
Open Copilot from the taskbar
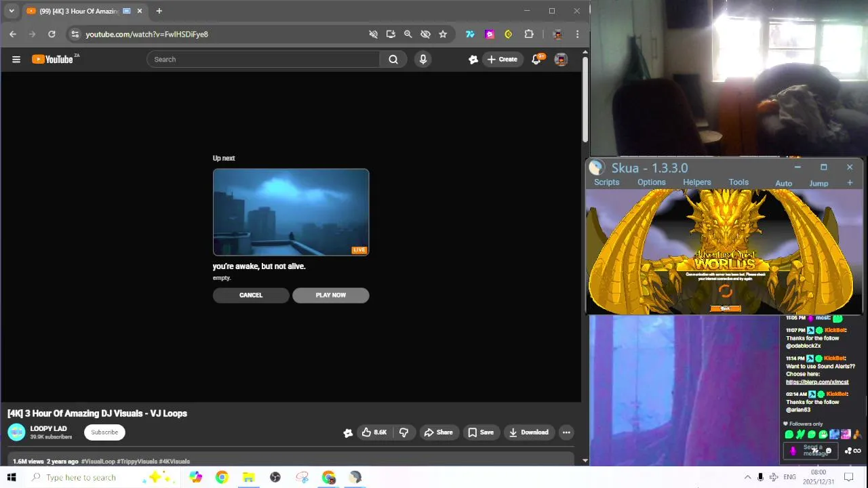point(195,477)
